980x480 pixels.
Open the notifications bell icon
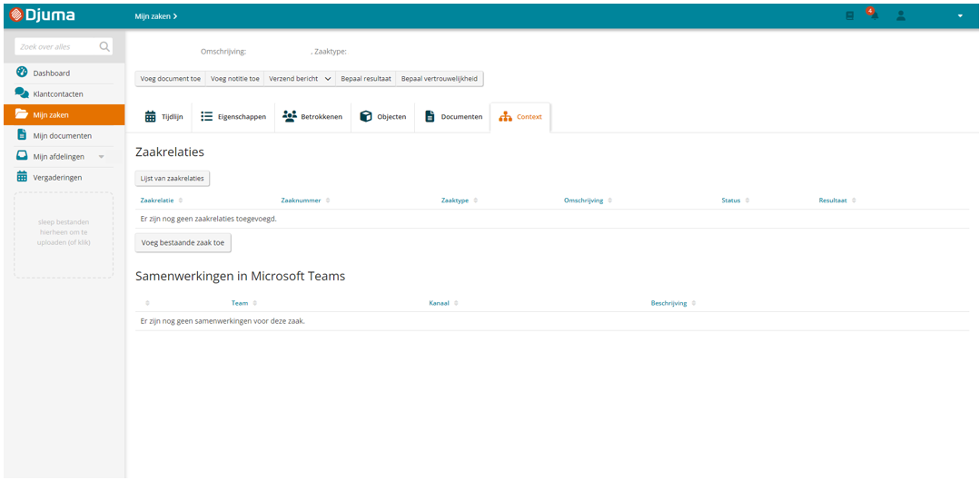click(x=874, y=15)
